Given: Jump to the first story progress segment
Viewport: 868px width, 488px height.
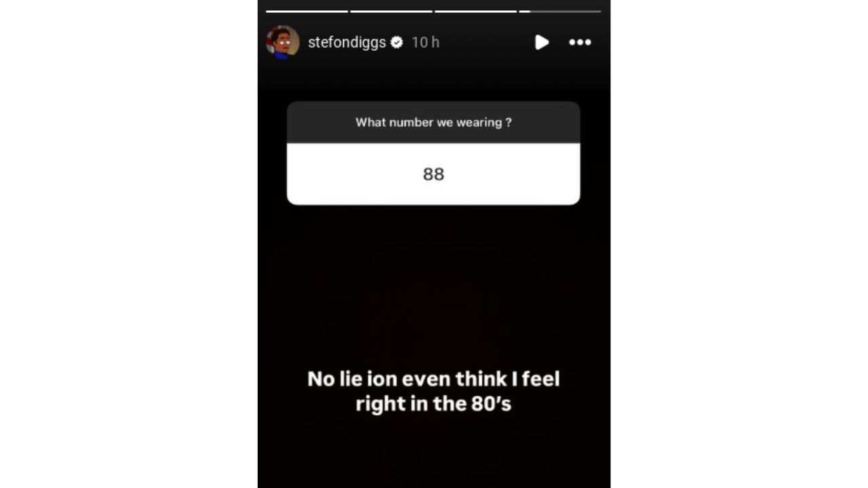Looking at the screenshot, I should [307, 12].
